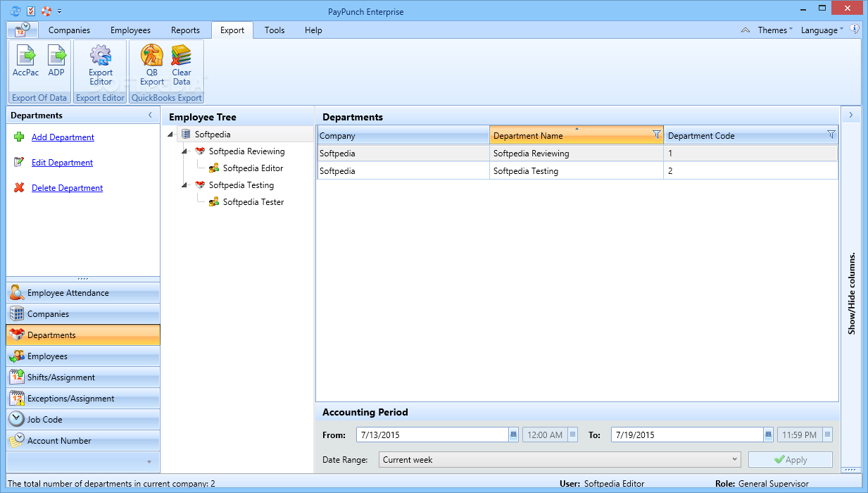868x493 pixels.
Task: Click the AccPac export icon
Action: (25, 55)
